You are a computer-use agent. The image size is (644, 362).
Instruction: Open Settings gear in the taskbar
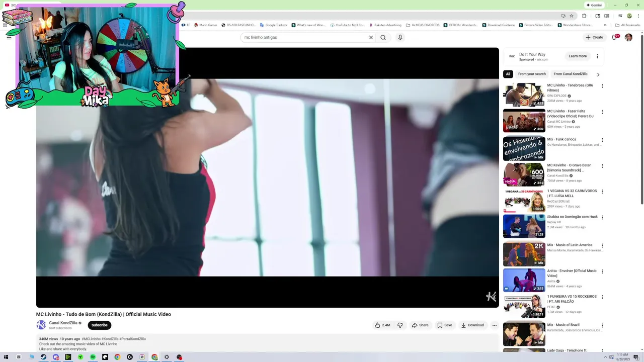click(167, 357)
